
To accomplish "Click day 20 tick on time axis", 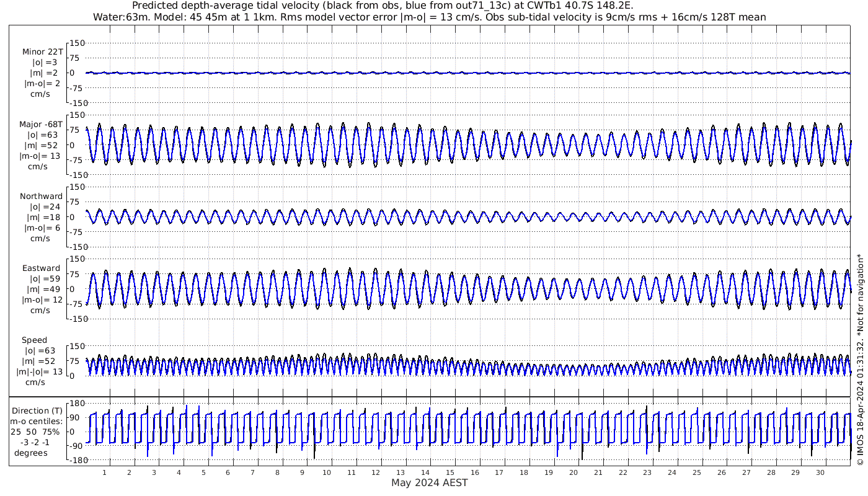I will coord(573,472).
